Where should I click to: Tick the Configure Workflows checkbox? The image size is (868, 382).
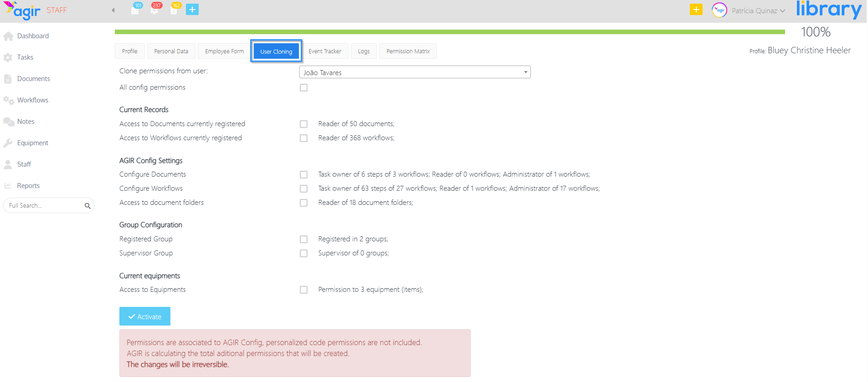click(304, 189)
